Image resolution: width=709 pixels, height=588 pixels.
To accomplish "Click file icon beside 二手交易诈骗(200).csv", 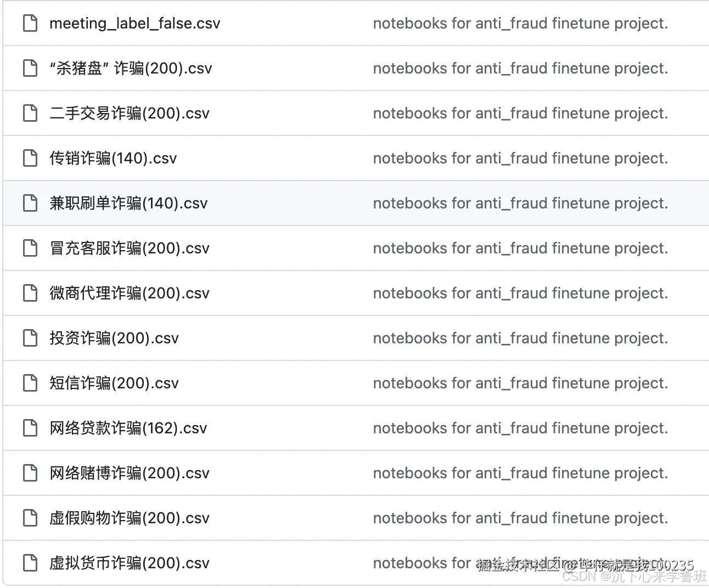I will click(30, 113).
